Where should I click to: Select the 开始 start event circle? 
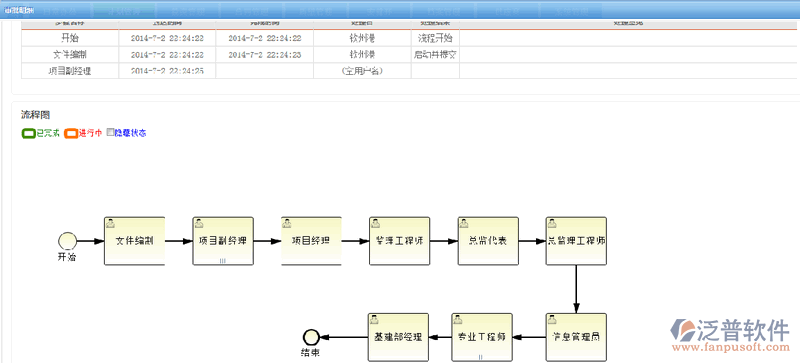coord(68,240)
